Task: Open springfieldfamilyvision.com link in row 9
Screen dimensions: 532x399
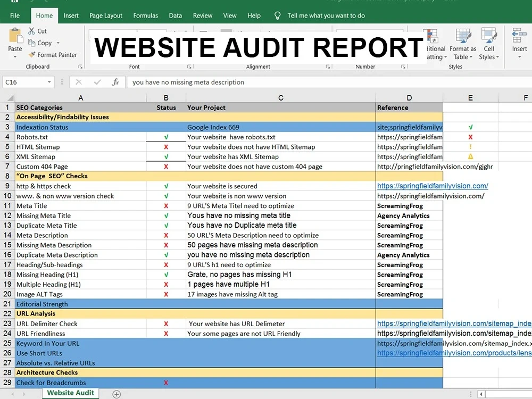Action: [433, 186]
